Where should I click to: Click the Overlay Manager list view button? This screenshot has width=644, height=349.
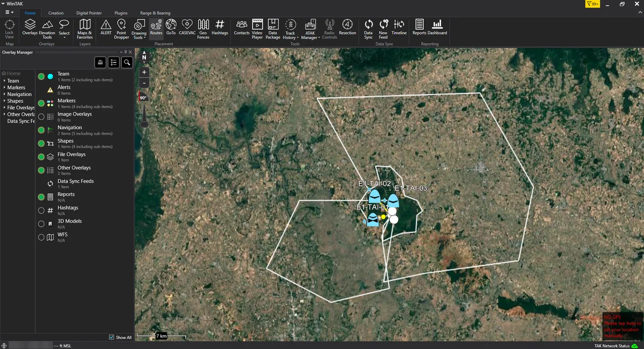114,62
